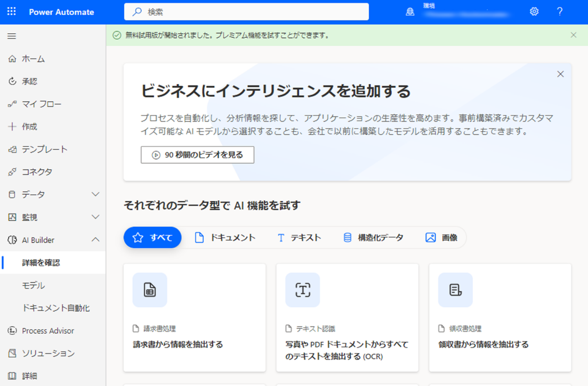This screenshot has width=588, height=386.
Task: Click the 承認 approvals icon
Action: (12, 81)
